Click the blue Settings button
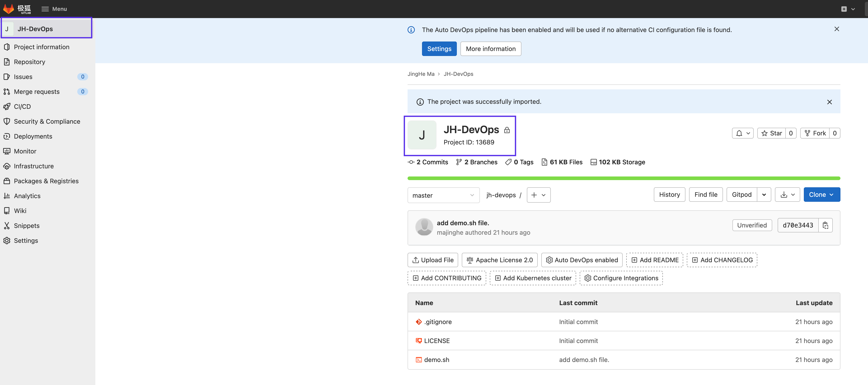 [439, 49]
